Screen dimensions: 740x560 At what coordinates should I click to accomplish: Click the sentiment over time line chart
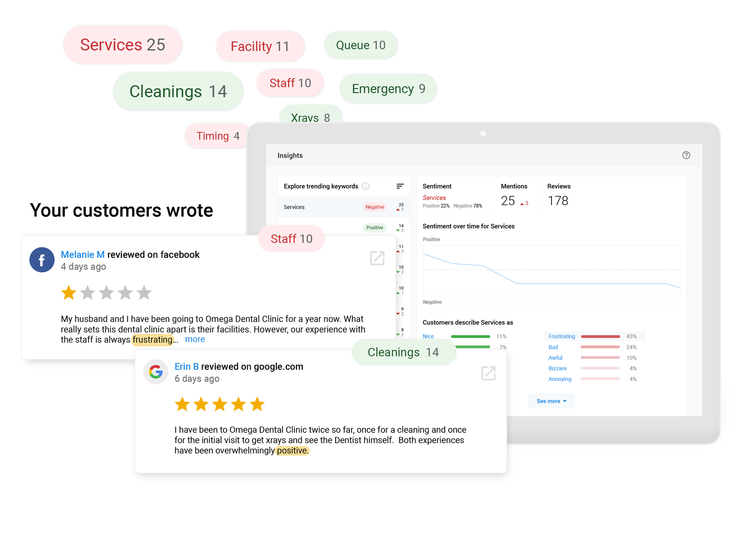[551, 271]
